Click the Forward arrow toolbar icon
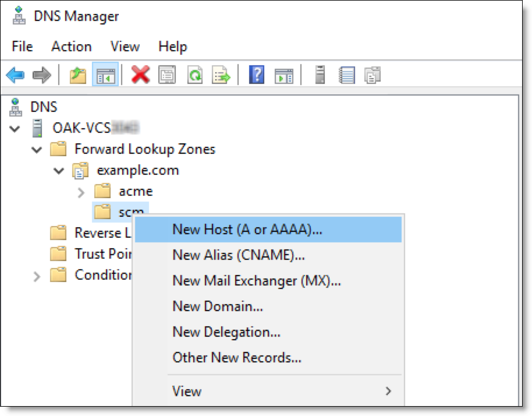Image resolution: width=532 pixels, height=416 pixels. click(x=42, y=75)
